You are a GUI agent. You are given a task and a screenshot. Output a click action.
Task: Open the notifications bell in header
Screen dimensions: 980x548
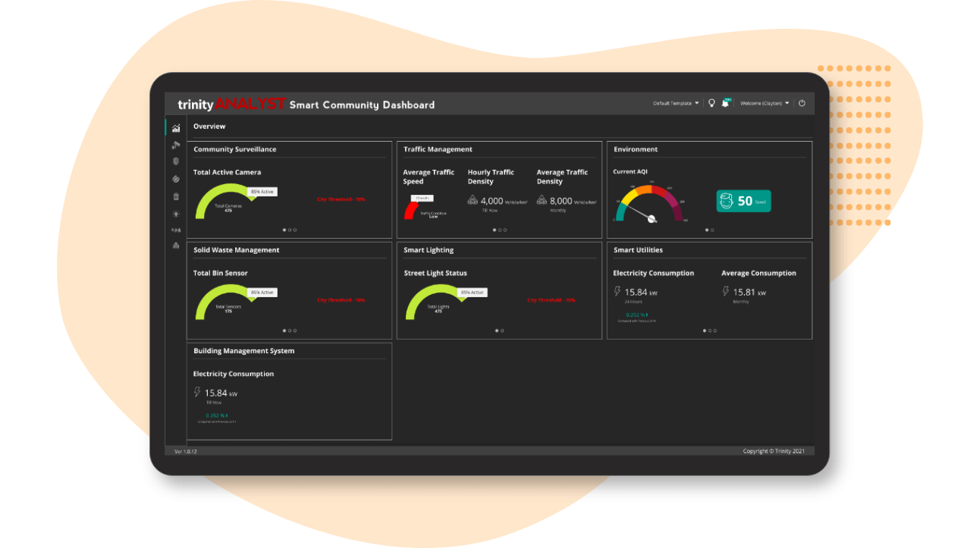[725, 103]
